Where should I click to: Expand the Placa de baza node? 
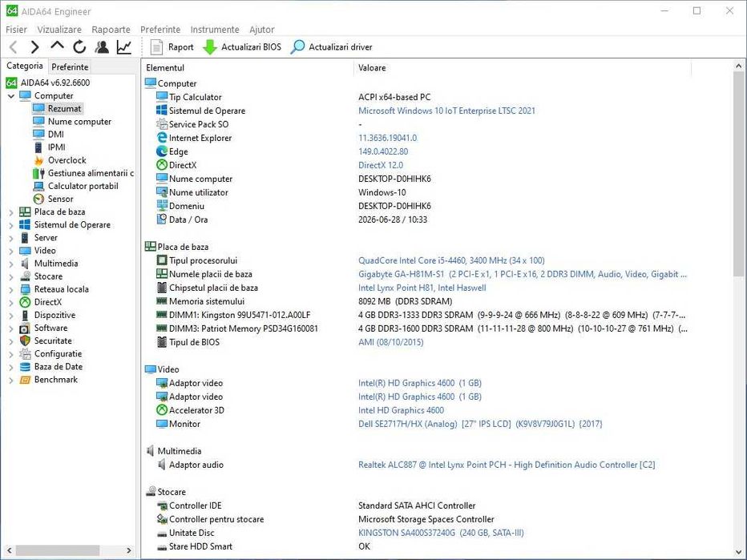point(11,212)
